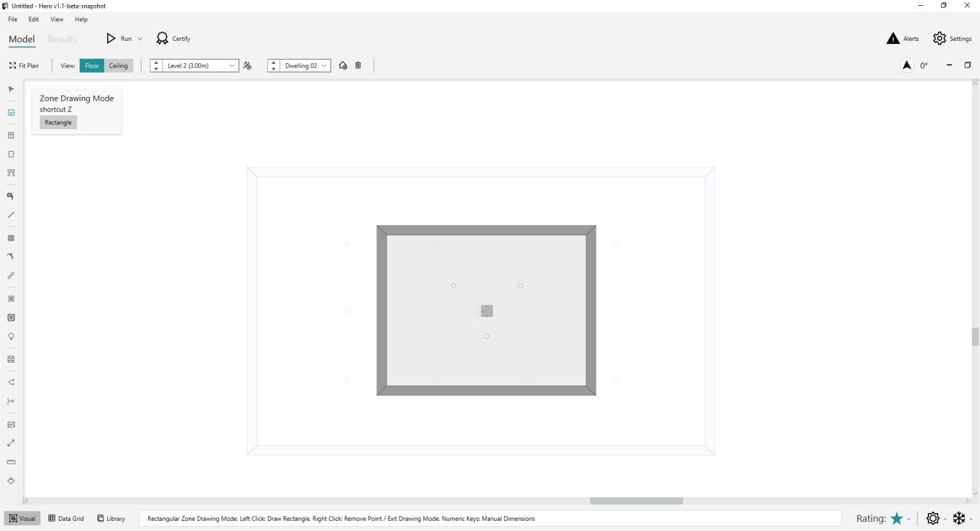980x531 pixels.
Task: Click the delete dwelling trash icon
Action: [x=358, y=65]
